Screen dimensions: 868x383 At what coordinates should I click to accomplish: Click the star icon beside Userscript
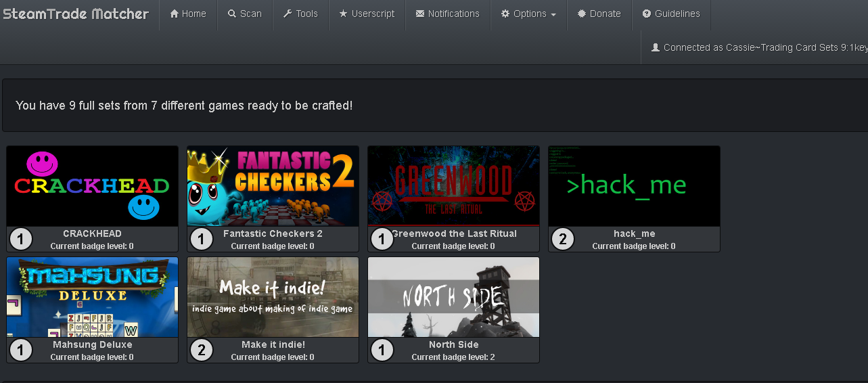click(343, 14)
